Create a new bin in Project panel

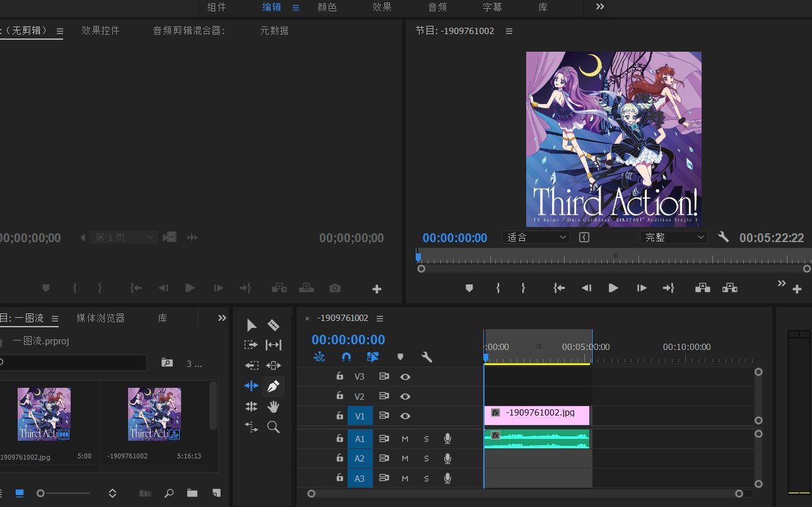(x=192, y=493)
